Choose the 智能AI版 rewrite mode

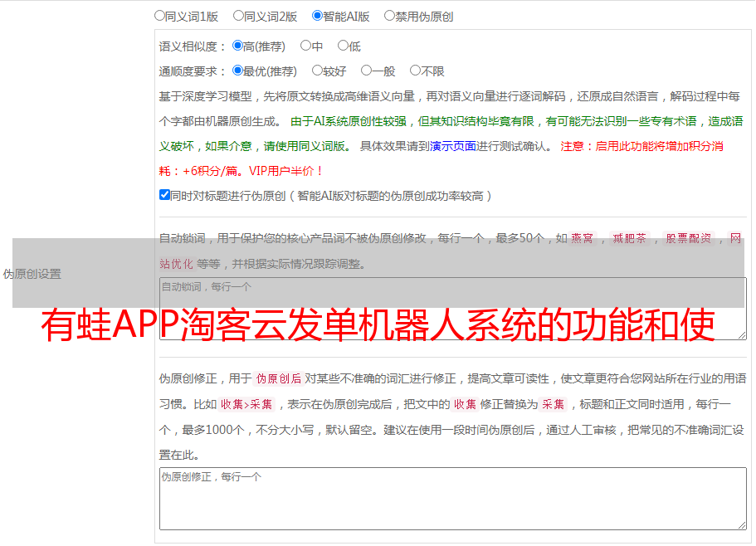click(318, 16)
